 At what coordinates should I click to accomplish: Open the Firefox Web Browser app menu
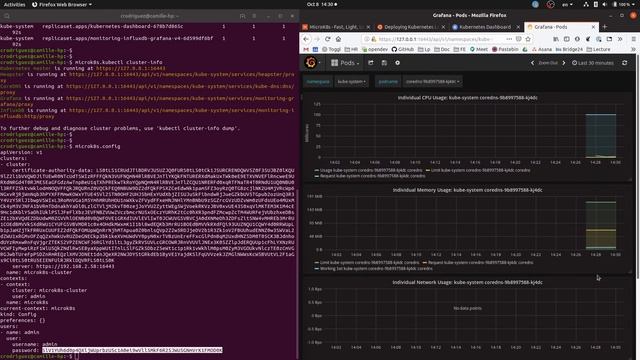coord(62,4)
